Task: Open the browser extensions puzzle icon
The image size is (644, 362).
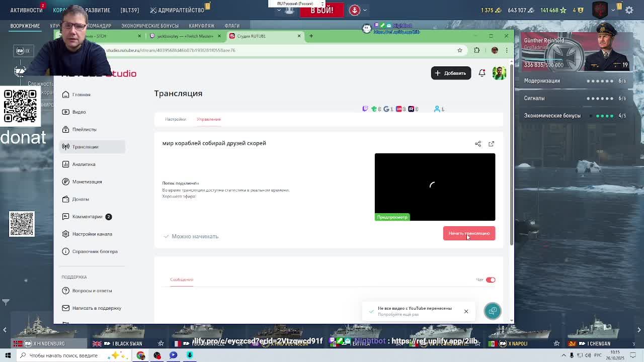Action: coord(477,50)
